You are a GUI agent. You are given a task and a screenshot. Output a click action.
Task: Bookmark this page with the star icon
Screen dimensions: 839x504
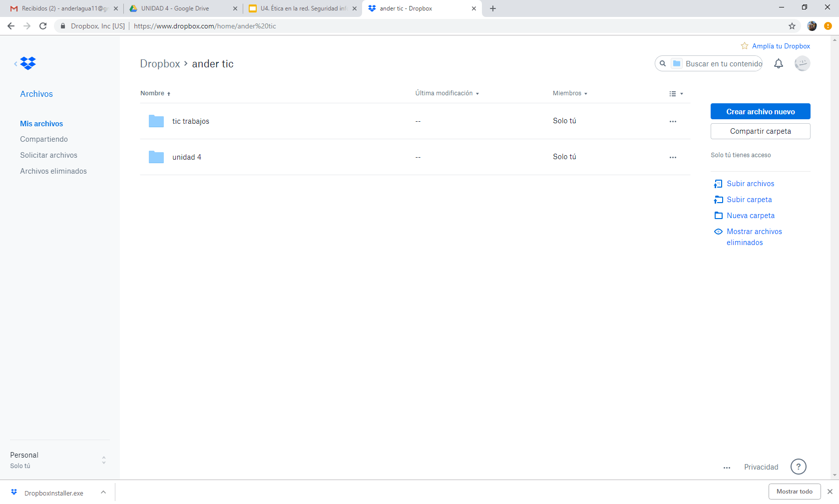tap(792, 26)
